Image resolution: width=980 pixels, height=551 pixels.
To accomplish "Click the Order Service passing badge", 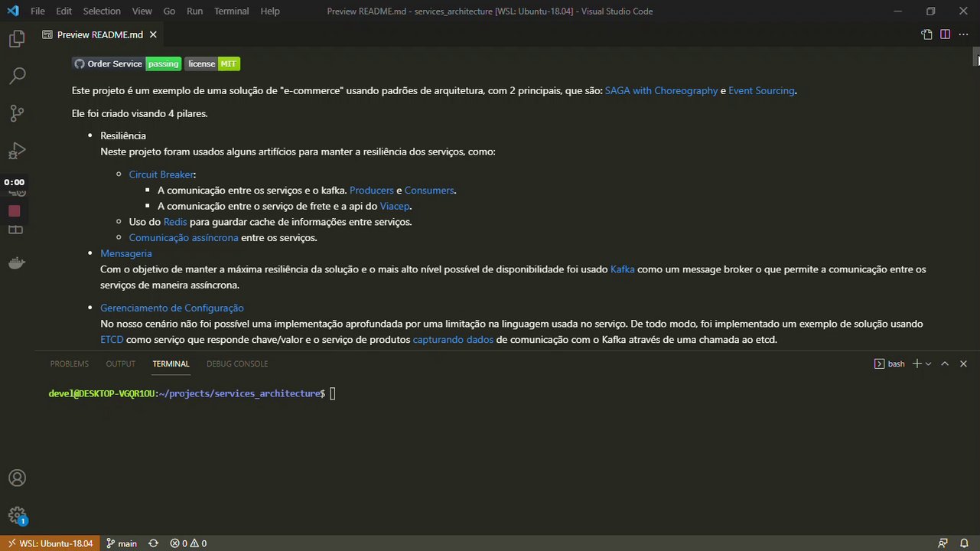I will coord(127,64).
